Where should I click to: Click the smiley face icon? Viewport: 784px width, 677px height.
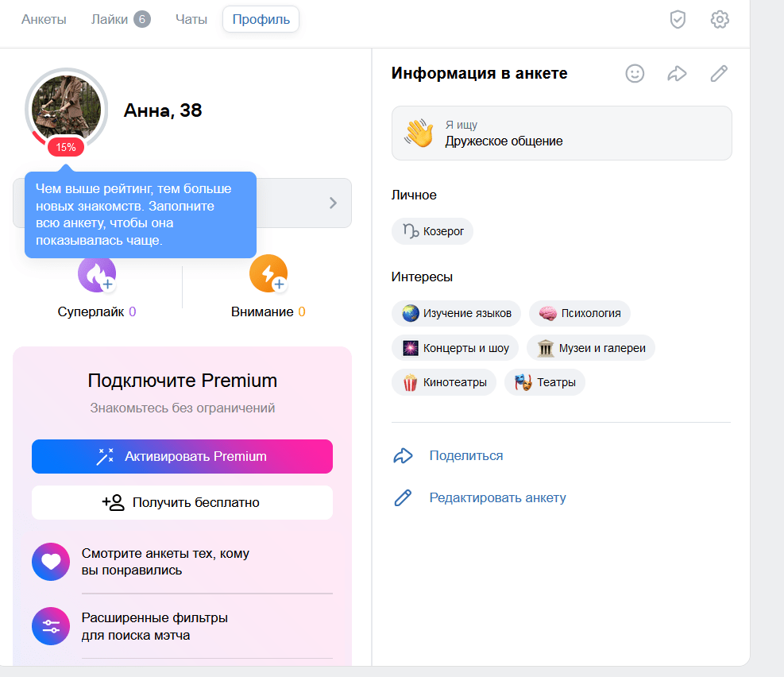click(635, 74)
